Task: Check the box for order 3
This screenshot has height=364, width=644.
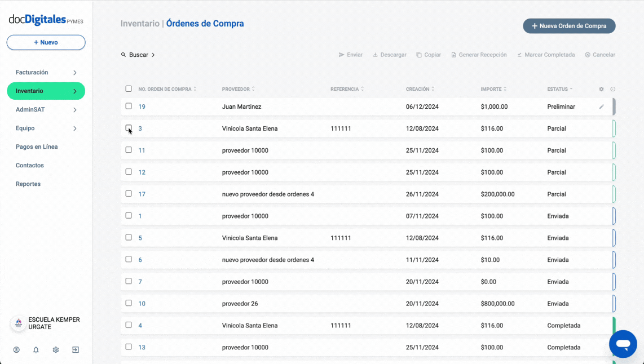Action: coord(129,128)
